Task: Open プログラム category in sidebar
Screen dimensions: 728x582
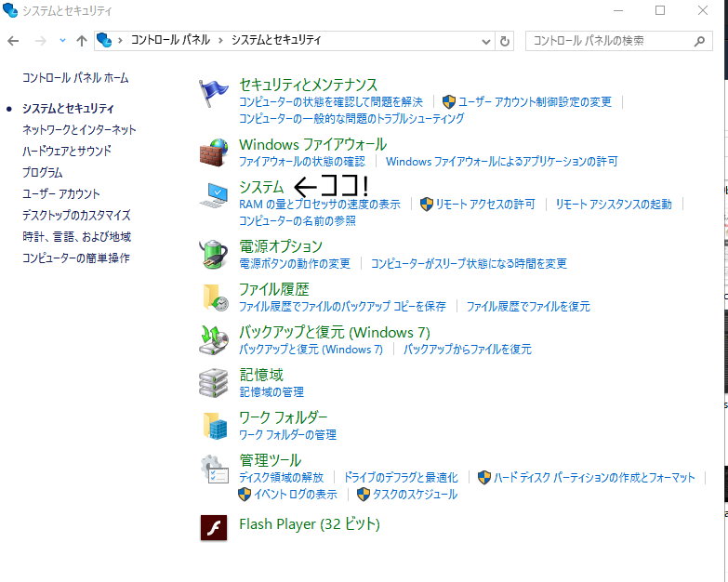Action: pos(42,172)
